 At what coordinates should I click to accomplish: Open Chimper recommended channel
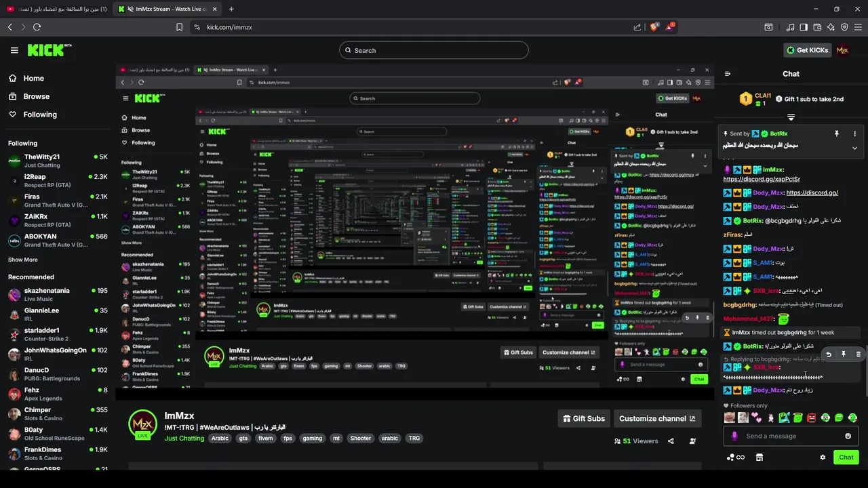click(58, 413)
